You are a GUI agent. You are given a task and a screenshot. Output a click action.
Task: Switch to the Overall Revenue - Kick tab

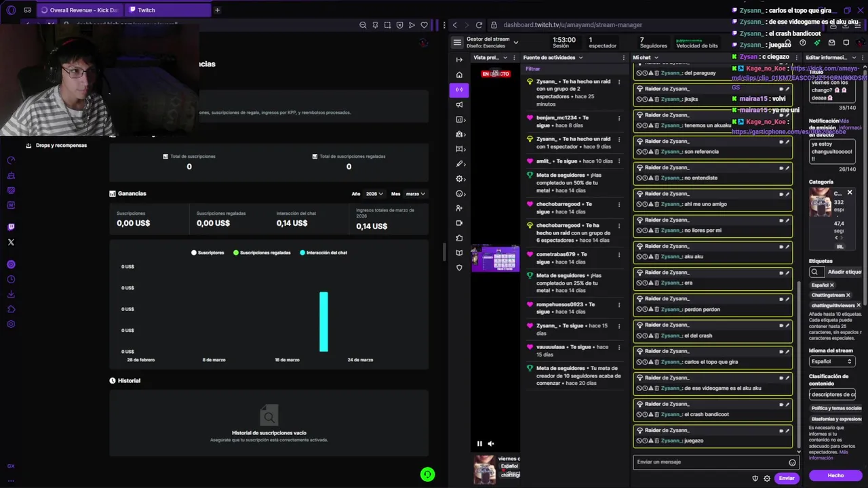point(79,10)
